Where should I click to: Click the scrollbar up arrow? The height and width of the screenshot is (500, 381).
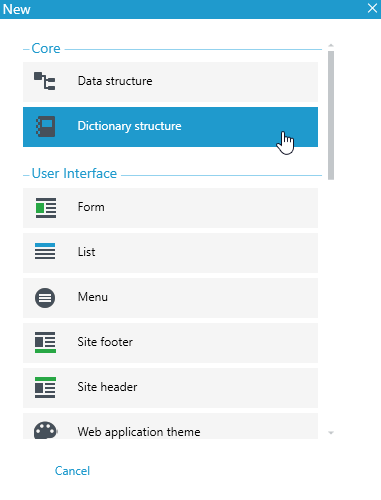331,45
